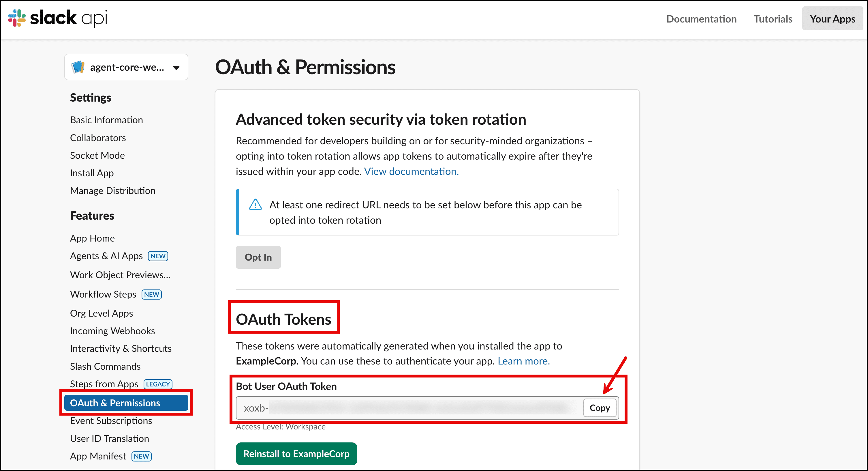
Task: Go to Incoming Webhooks
Action: coord(112,330)
